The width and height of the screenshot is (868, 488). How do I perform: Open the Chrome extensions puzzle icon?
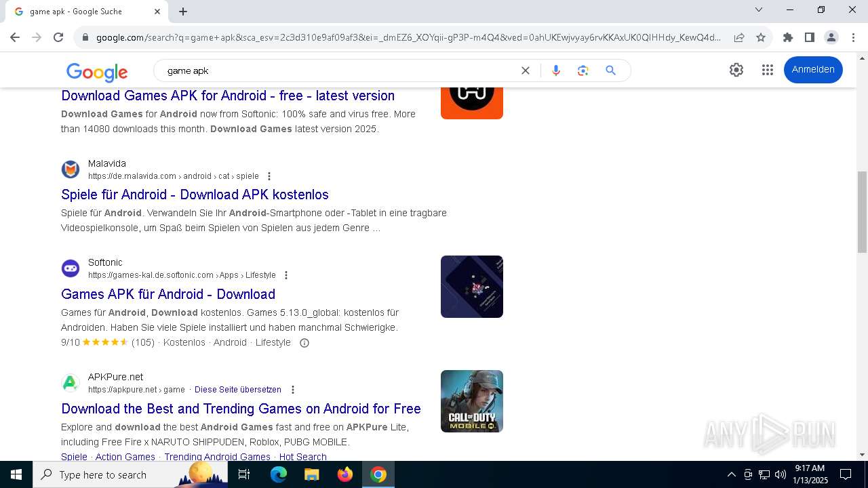(x=788, y=37)
